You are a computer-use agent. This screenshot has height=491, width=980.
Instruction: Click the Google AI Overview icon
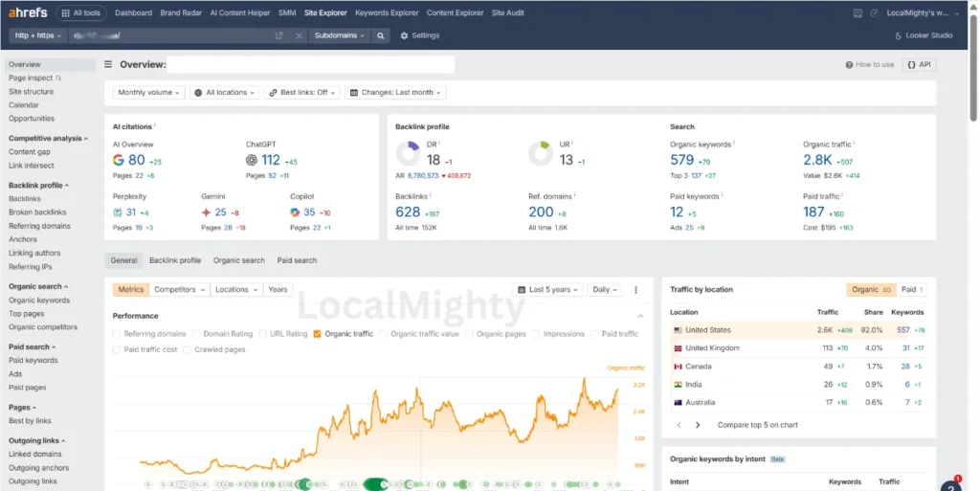coord(118,160)
